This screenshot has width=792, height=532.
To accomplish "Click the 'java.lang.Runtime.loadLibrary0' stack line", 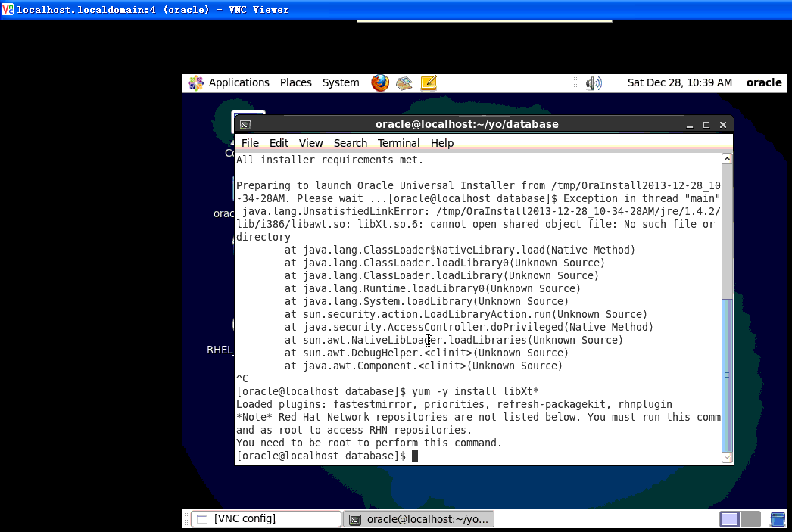I will (432, 289).
